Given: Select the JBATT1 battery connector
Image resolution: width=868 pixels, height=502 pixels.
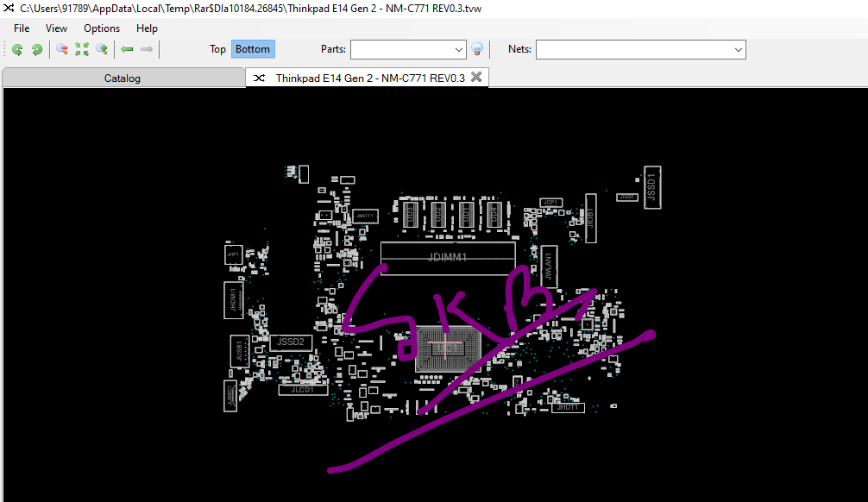Looking at the screenshot, I should point(365,216).
